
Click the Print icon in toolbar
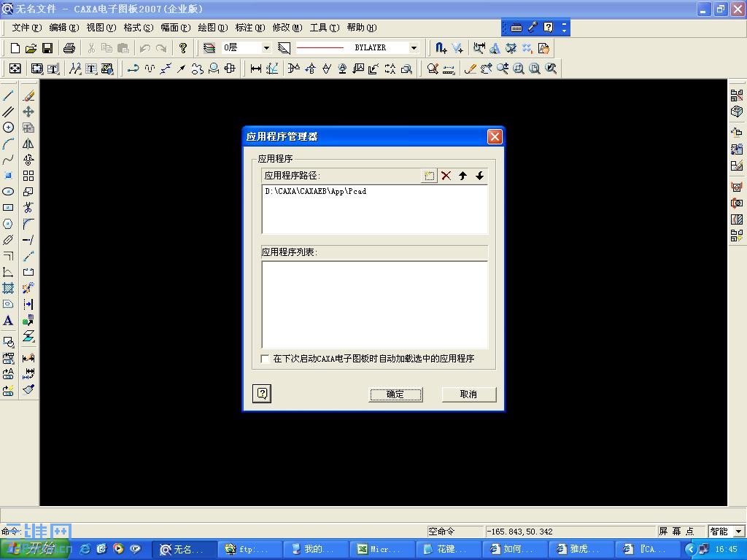tap(69, 47)
